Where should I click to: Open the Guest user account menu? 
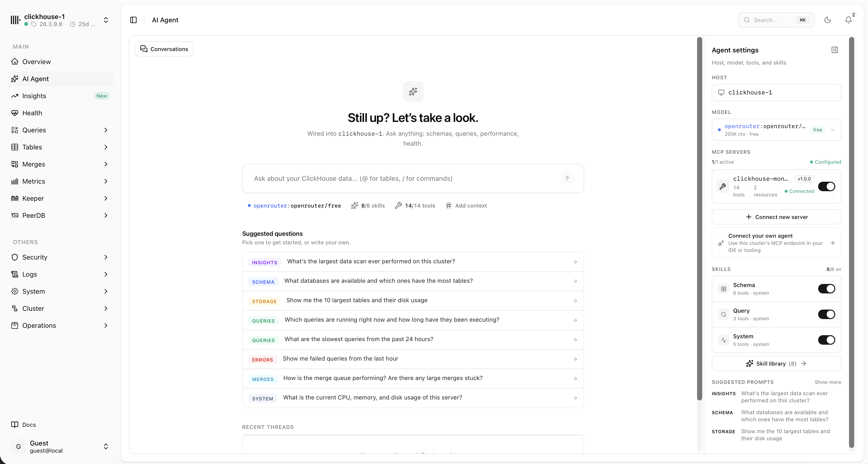pos(60,446)
